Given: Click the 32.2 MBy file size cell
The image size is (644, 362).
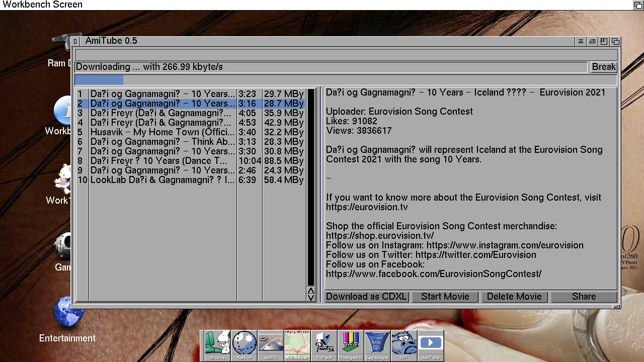Looking at the screenshot, I should tap(284, 132).
